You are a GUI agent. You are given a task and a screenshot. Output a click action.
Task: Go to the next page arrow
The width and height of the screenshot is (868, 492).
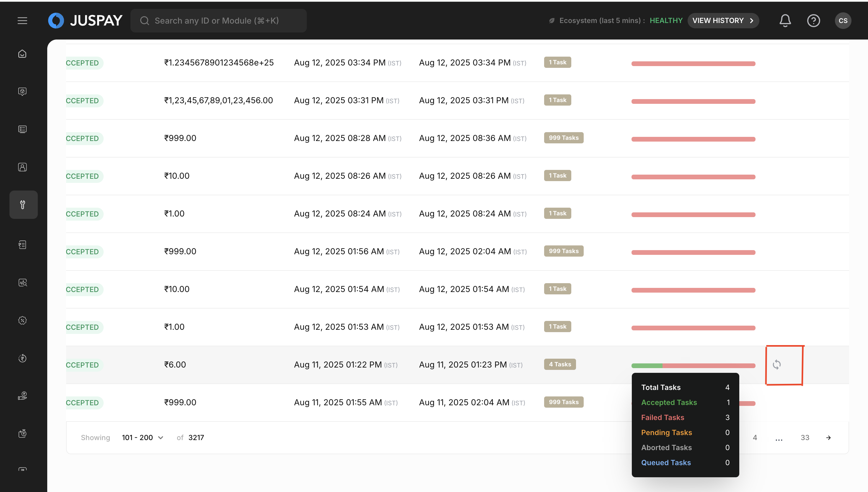pos(828,438)
